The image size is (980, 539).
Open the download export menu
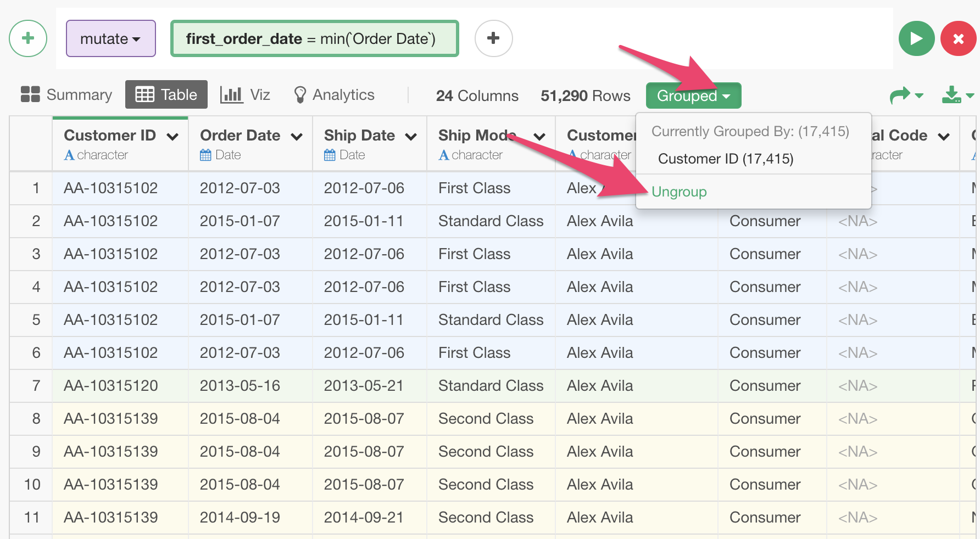coord(957,96)
